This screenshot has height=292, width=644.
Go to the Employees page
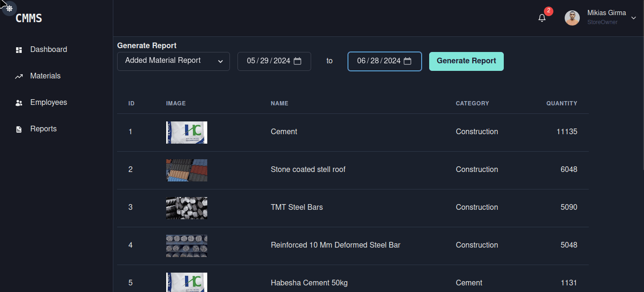click(49, 103)
